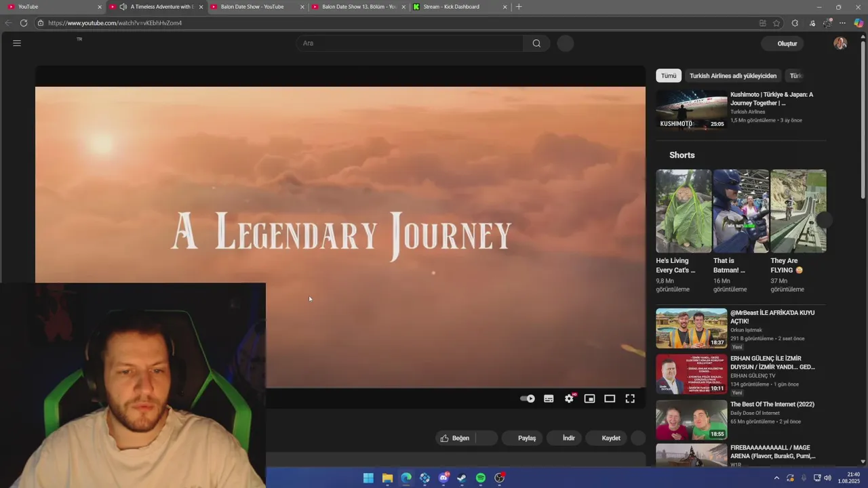
Task: Mute the audio icon on playing tab
Action: 123,7
